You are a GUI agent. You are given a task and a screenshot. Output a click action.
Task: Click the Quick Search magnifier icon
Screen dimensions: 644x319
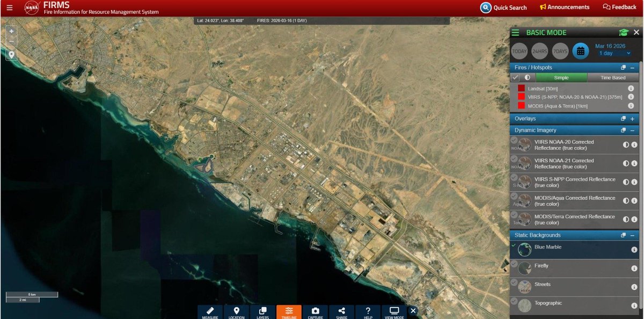(x=485, y=8)
